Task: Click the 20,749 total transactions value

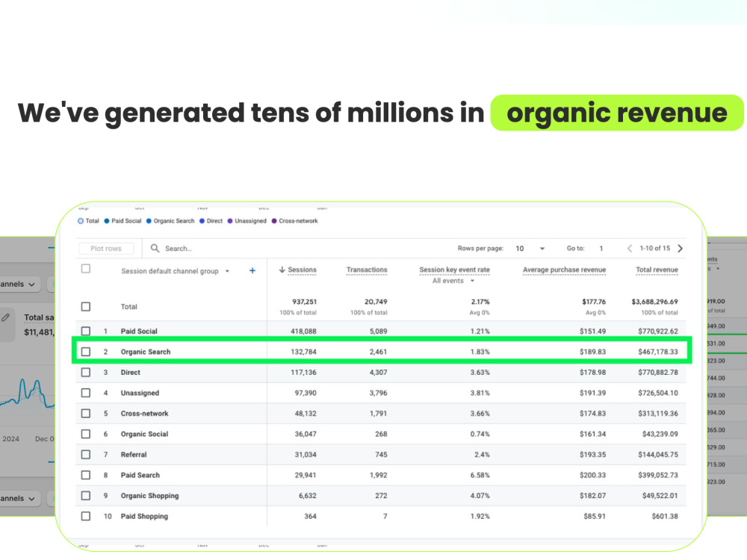Action: point(376,302)
